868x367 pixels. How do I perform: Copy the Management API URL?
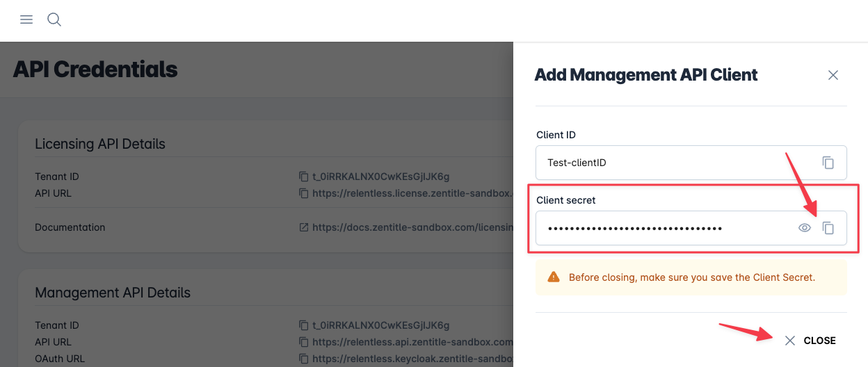coord(303,342)
